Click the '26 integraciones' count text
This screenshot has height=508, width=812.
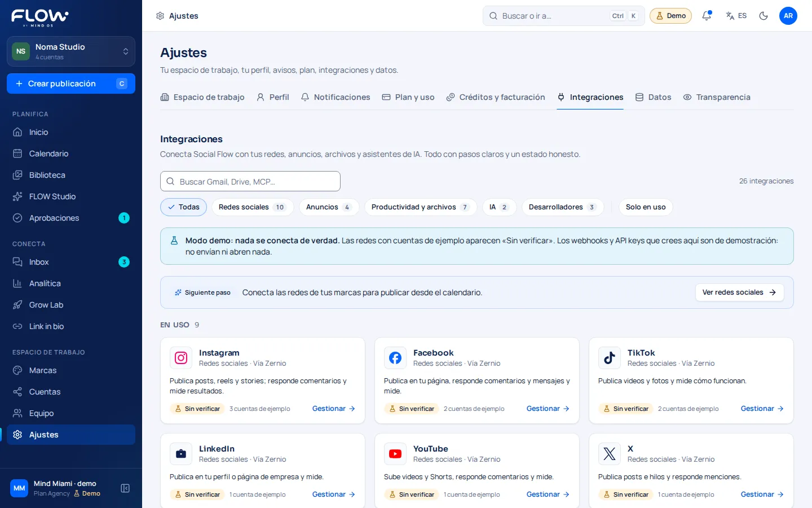point(766,181)
